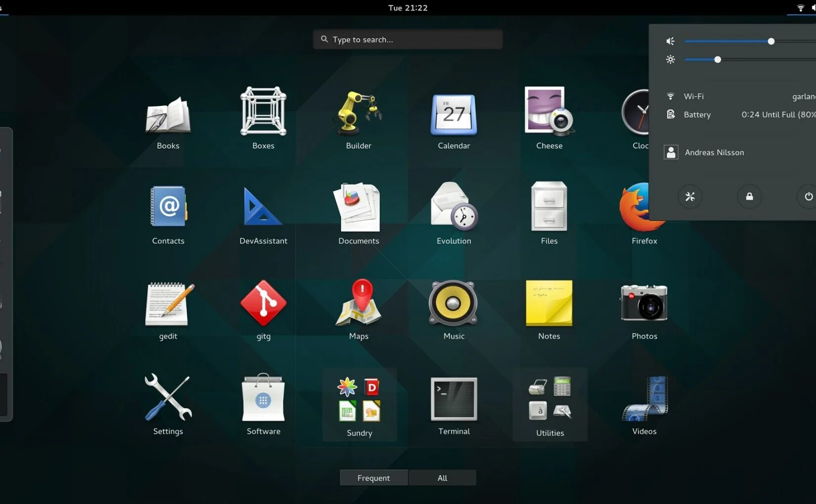Switch to the Frequent apps tab
The width and height of the screenshot is (816, 504).
point(373,478)
